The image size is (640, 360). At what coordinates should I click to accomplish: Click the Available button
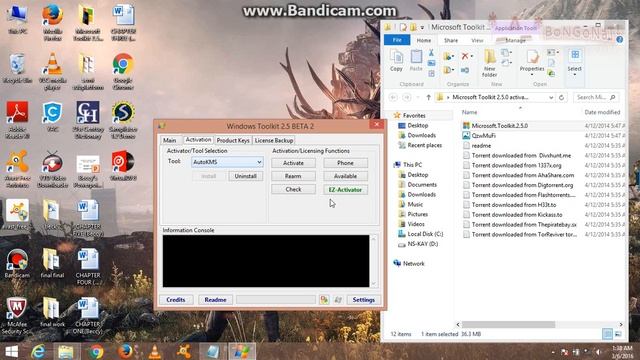(345, 176)
